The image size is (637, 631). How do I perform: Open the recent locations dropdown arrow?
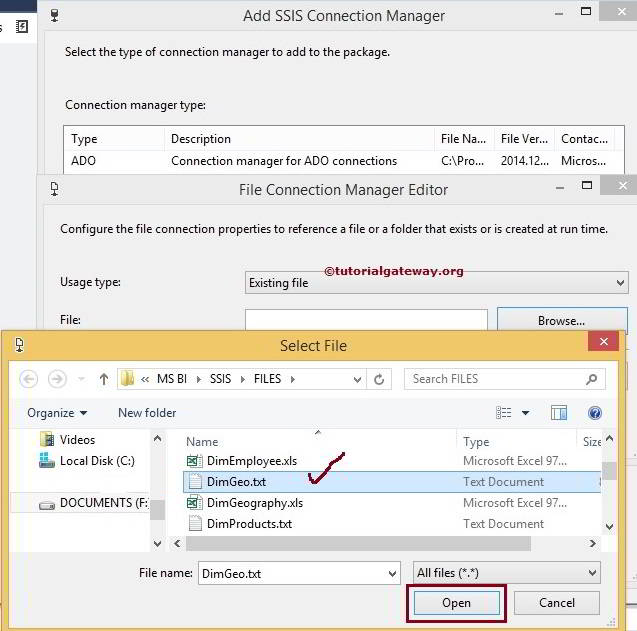81,379
